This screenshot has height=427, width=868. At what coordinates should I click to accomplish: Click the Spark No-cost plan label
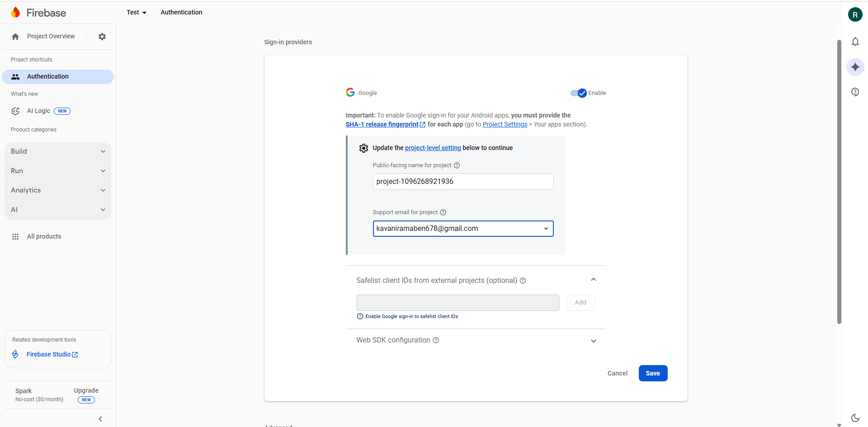coord(39,395)
